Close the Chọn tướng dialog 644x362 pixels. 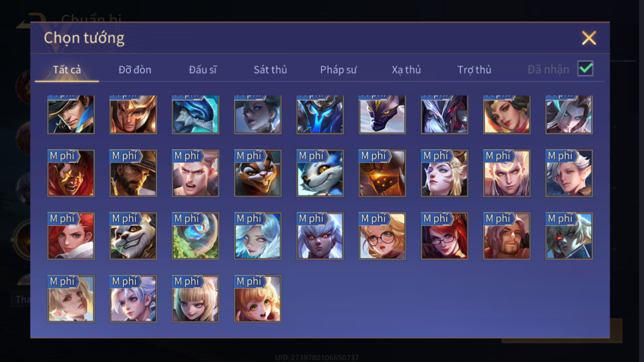click(589, 38)
